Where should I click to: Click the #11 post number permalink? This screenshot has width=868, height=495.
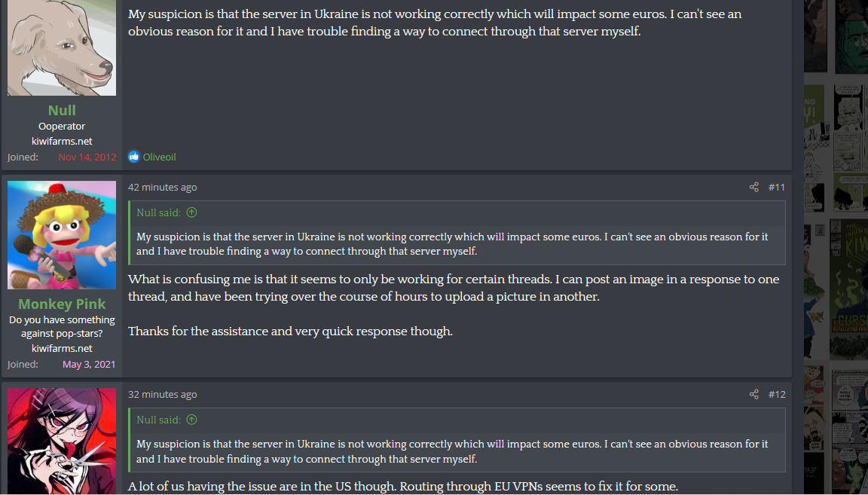776,187
